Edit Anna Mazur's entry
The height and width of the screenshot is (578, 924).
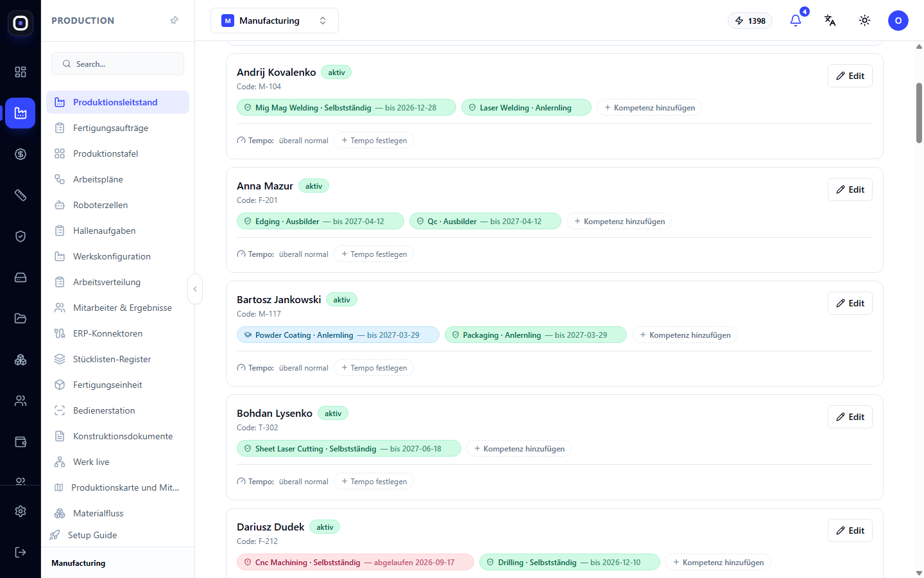[850, 189]
